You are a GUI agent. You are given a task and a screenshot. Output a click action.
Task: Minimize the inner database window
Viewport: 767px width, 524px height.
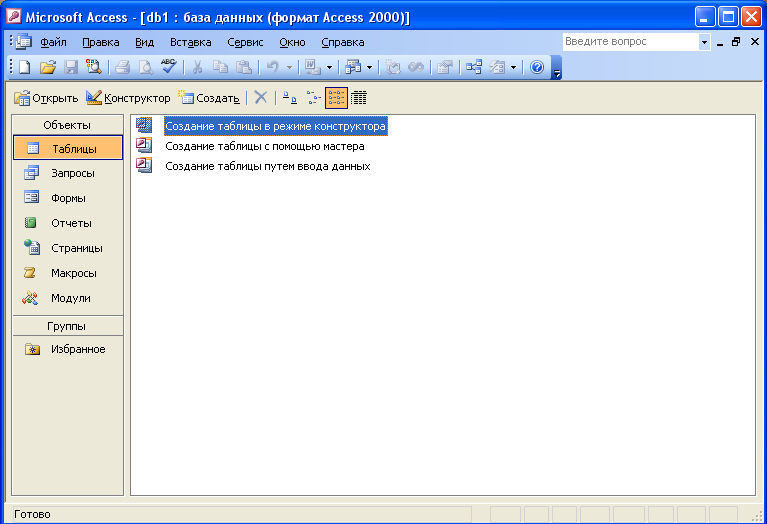pyautogui.click(x=720, y=43)
